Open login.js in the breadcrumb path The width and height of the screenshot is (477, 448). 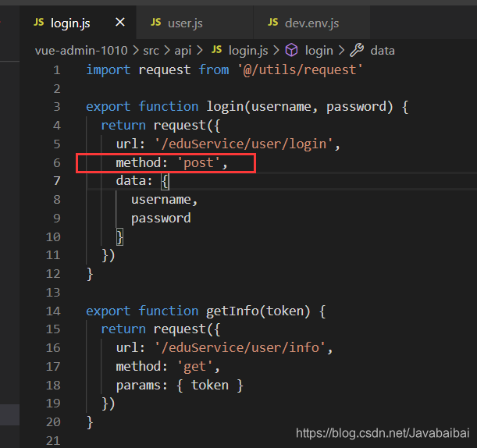point(248,51)
